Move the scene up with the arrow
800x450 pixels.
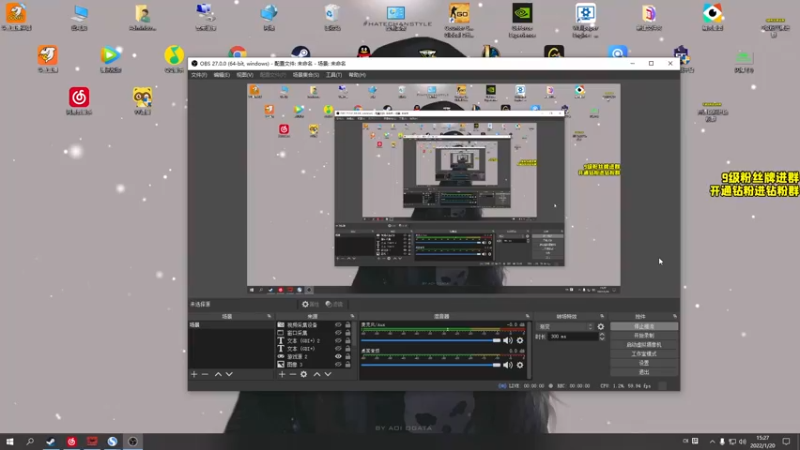tap(218, 374)
